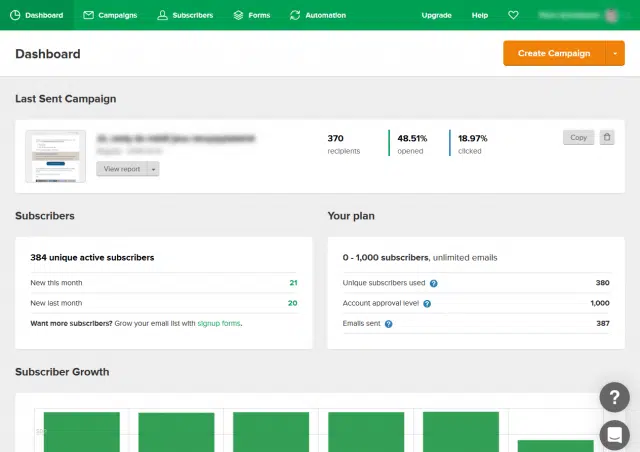Click the 1,000 account approval level value
Screen dimensions: 640x452
[x=600, y=303]
